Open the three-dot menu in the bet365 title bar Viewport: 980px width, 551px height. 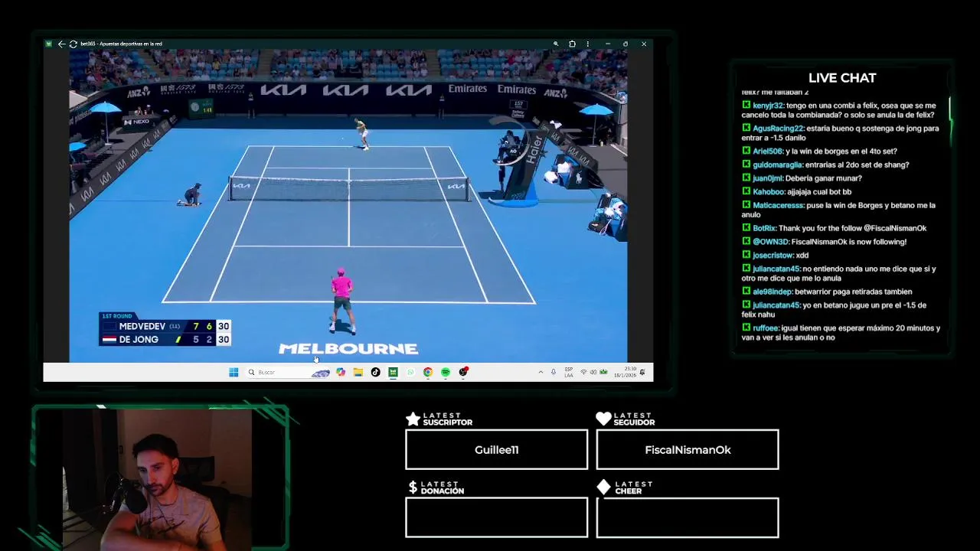pos(588,44)
